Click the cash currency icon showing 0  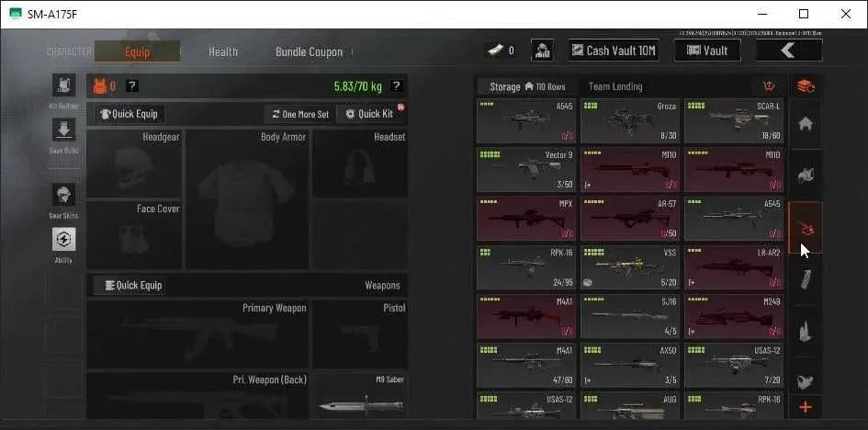point(495,51)
